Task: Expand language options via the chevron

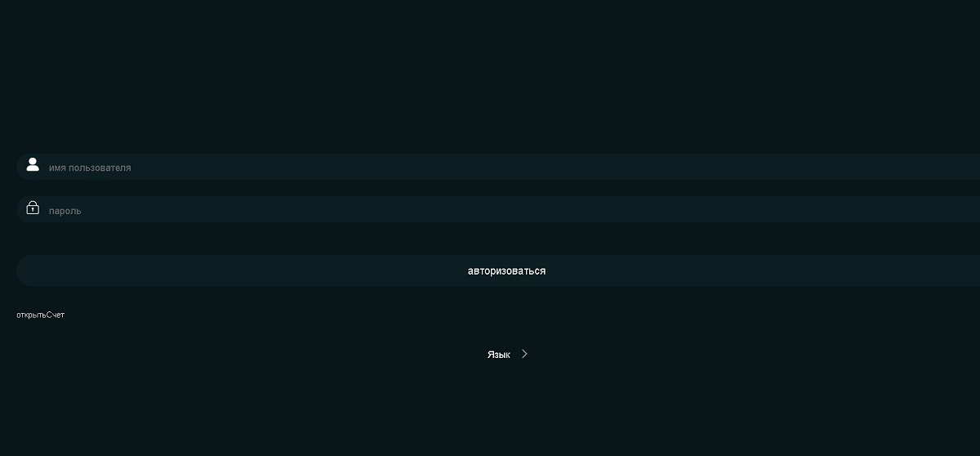Action: 524,354
